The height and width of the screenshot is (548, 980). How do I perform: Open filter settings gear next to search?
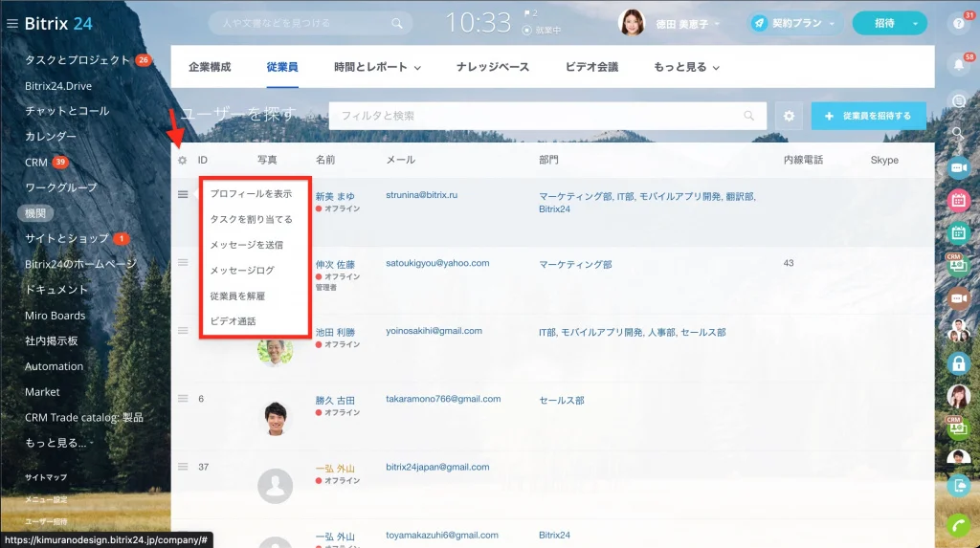789,117
